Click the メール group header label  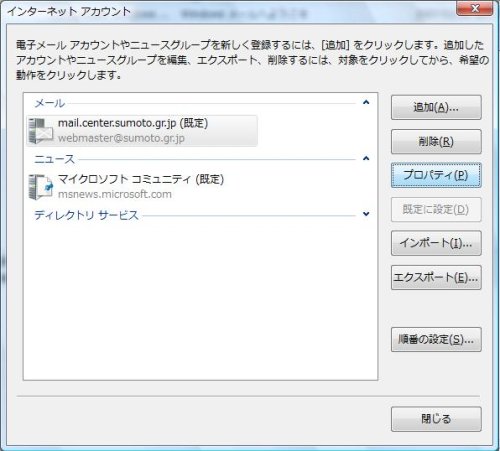click(50, 103)
